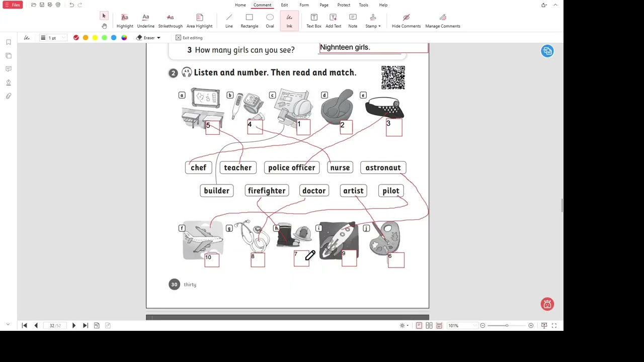Switch to single page view
This screenshot has width=644, height=362.
pos(419,325)
